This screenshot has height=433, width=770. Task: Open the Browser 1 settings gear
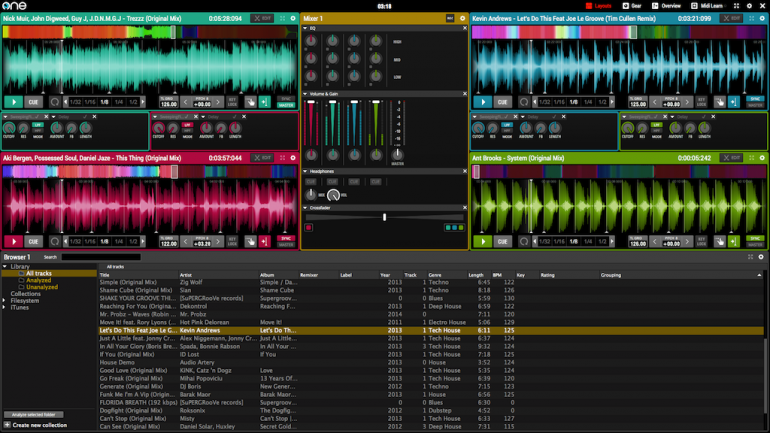pyautogui.click(x=761, y=257)
